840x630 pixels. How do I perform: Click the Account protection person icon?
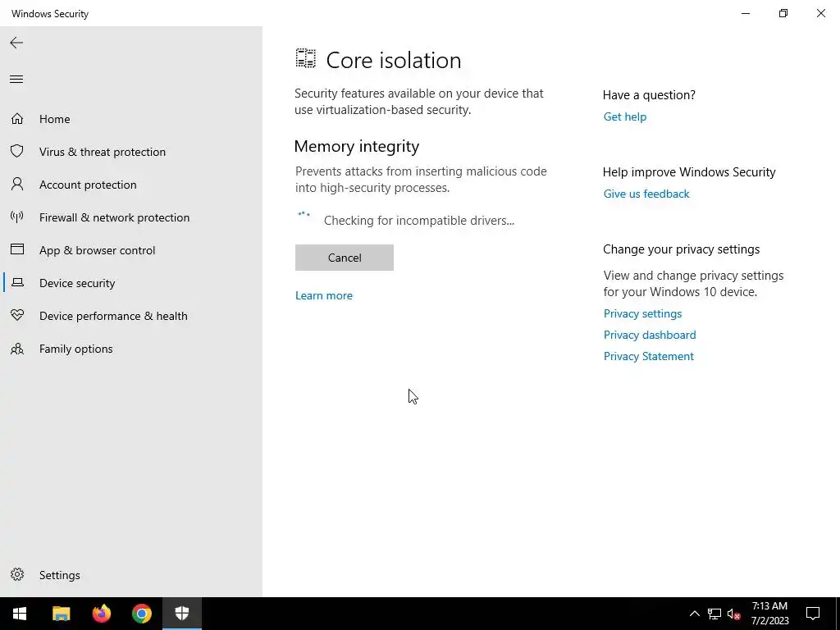(x=17, y=185)
